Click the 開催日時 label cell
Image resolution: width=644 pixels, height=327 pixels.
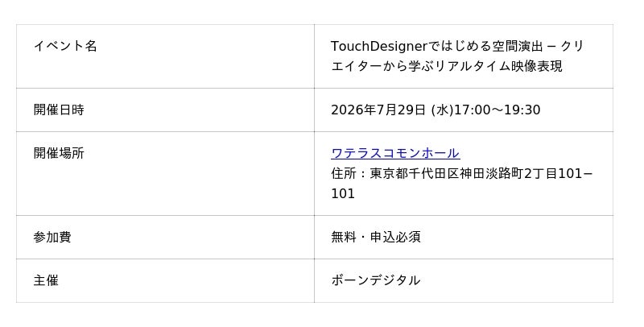pos(165,110)
